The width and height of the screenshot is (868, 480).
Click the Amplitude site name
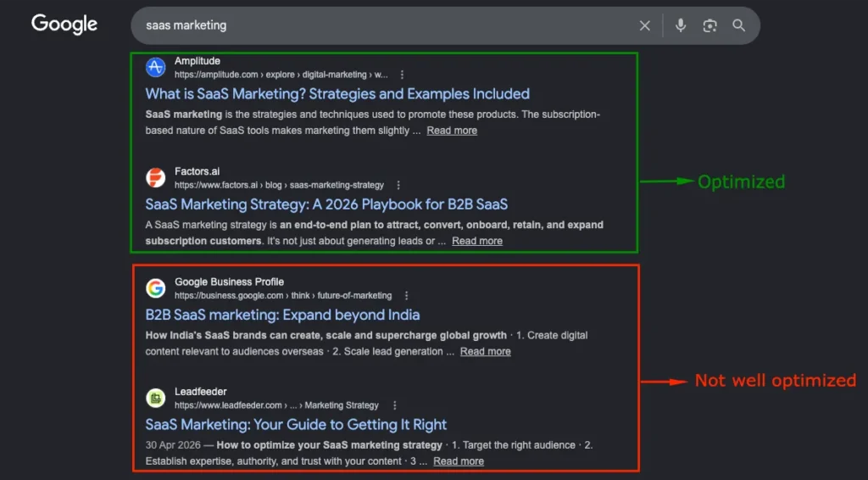tap(198, 61)
